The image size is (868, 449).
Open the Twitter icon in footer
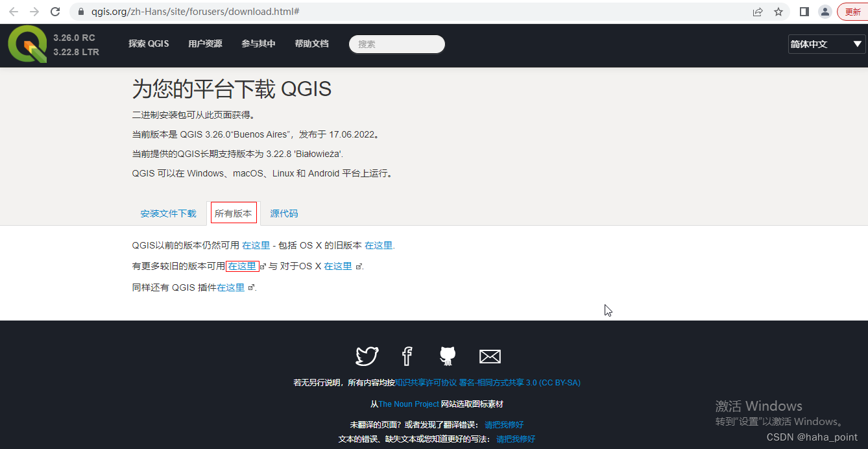[367, 356]
